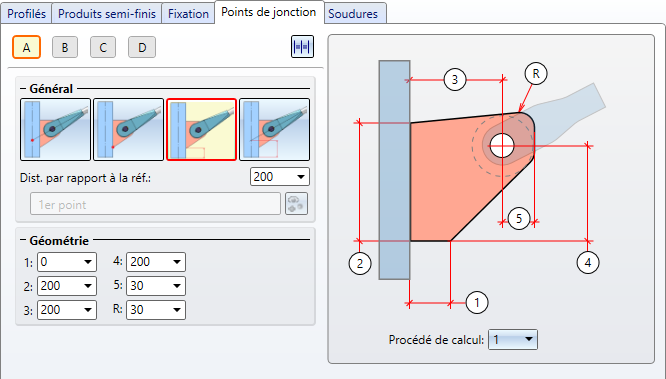Select junction point D
This screenshot has height=379, width=666.
tap(142, 47)
